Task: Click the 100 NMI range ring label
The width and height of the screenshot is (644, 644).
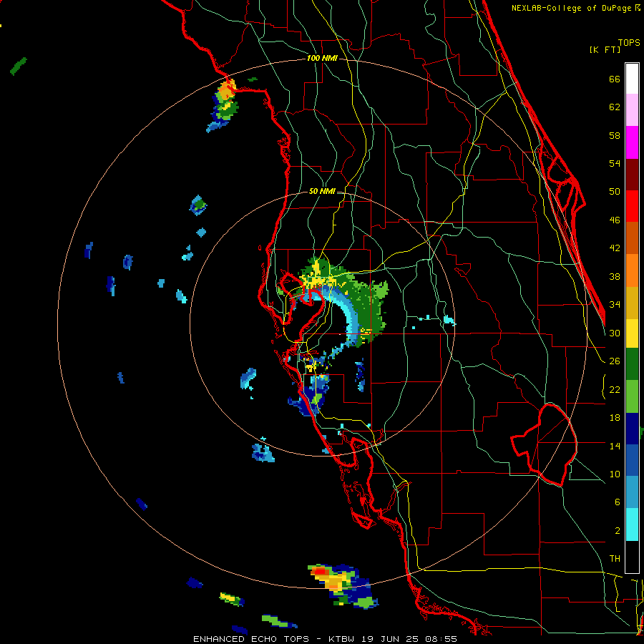Action: coord(322,58)
